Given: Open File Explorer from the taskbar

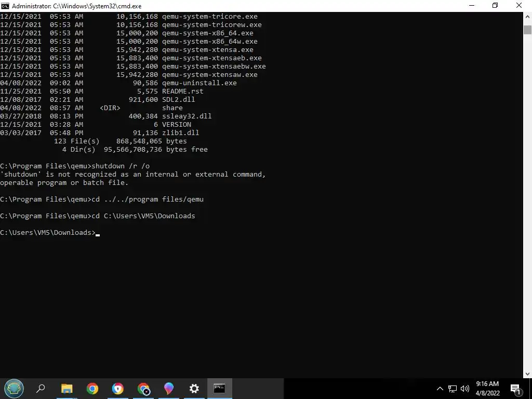Looking at the screenshot, I should (66, 389).
